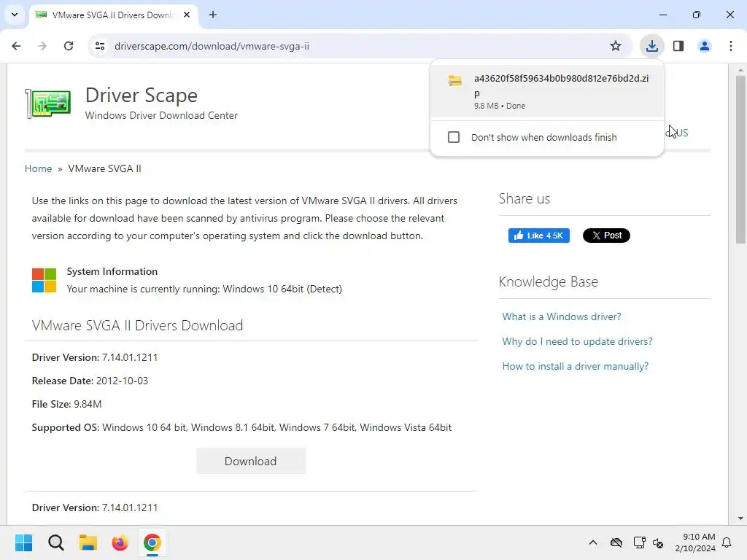This screenshot has width=747, height=560.
Task: Go to Home breadcrumb link
Action: (x=38, y=168)
